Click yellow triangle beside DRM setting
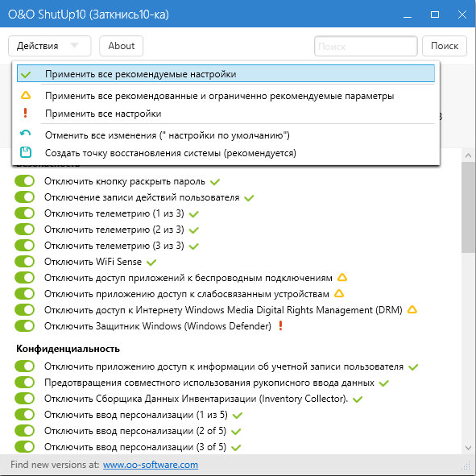Screen dimensions: 476x476 [x=412, y=309]
